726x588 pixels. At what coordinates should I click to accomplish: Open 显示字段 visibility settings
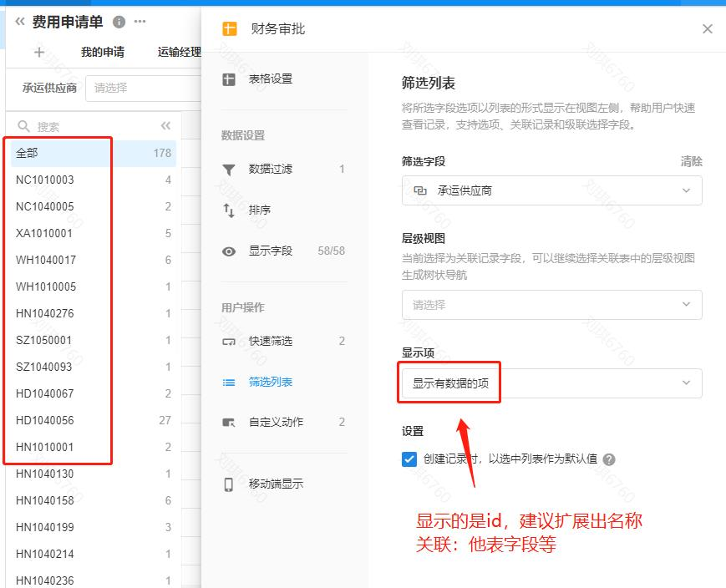click(x=270, y=251)
